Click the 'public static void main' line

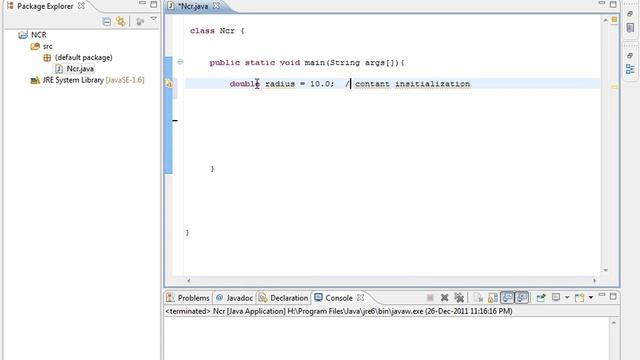pyautogui.click(x=307, y=63)
